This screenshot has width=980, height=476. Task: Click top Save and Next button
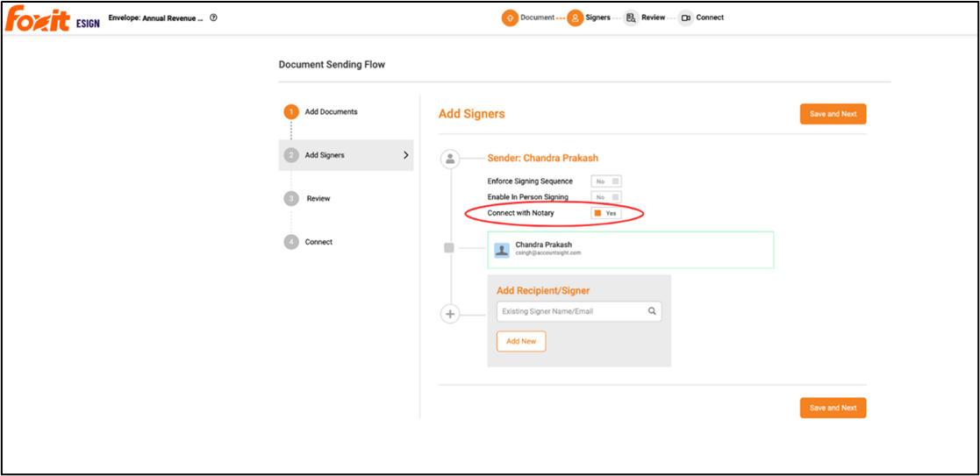pos(833,114)
